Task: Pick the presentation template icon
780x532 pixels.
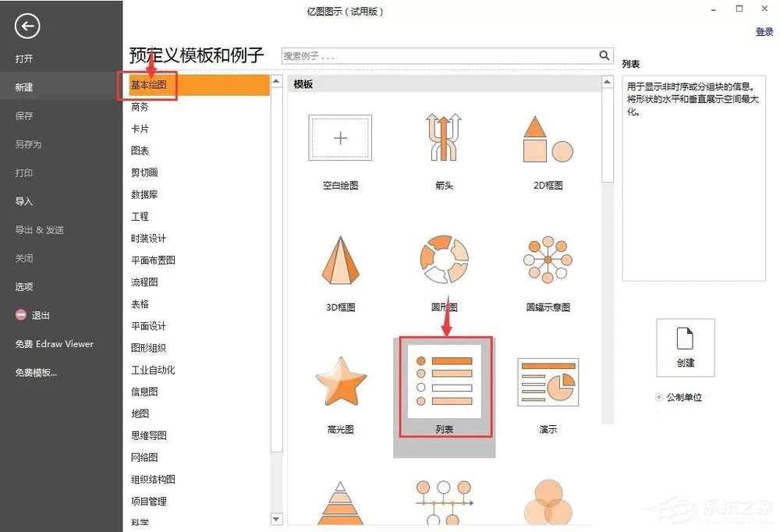Action: coord(548,381)
